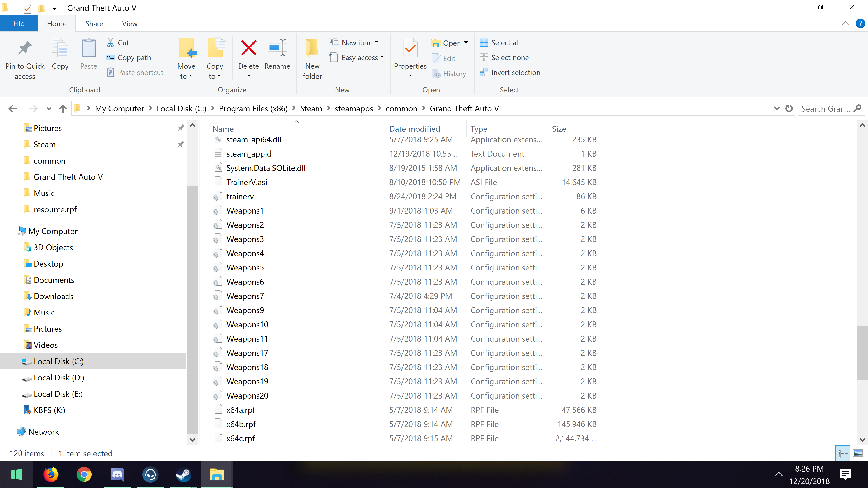Switch to large thumbnails view icon

coord(858,453)
